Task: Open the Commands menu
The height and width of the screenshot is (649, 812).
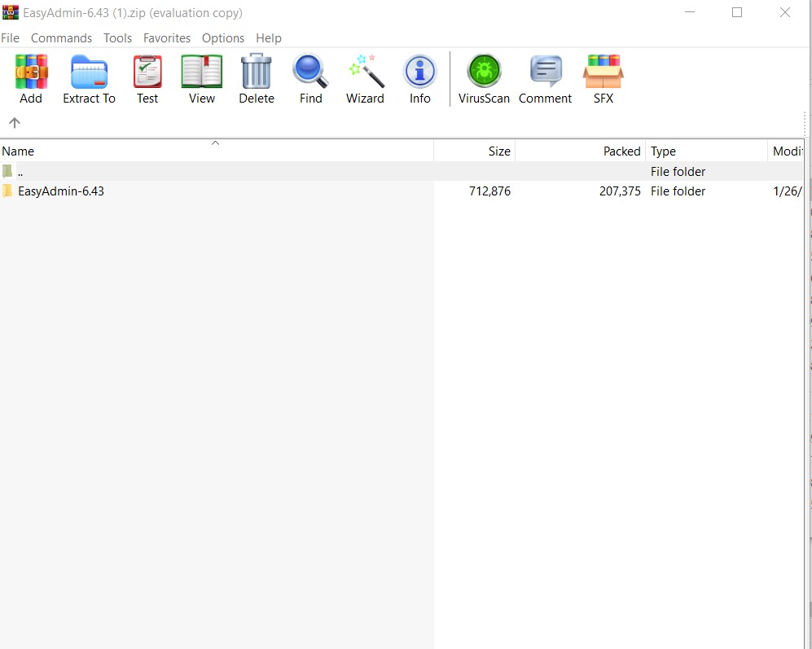Action: tap(61, 37)
